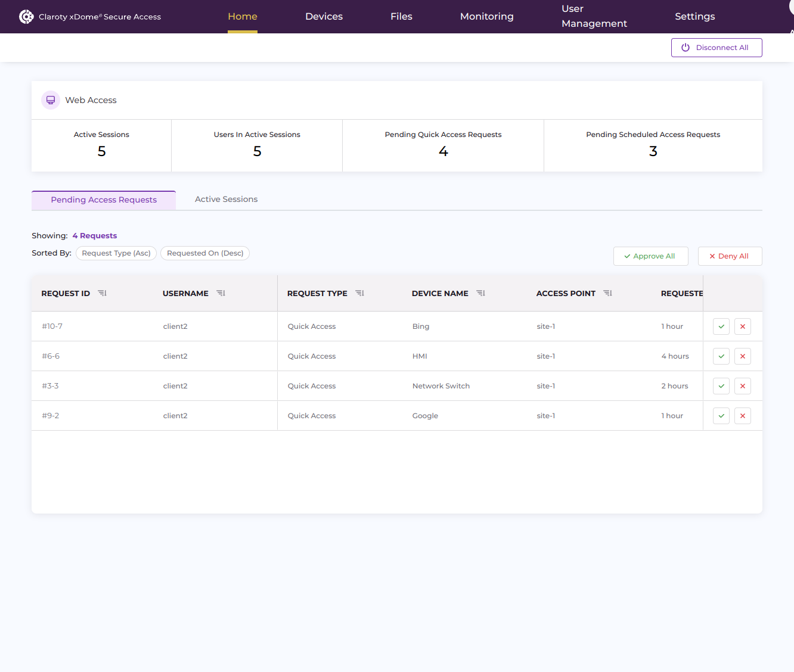
Task: Click the Approve All button
Action: coord(650,256)
